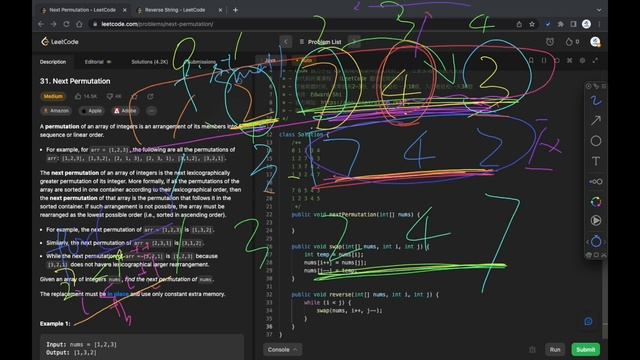Click the editor scrollbar
Screen dimensions: 640x360
[605, 204]
